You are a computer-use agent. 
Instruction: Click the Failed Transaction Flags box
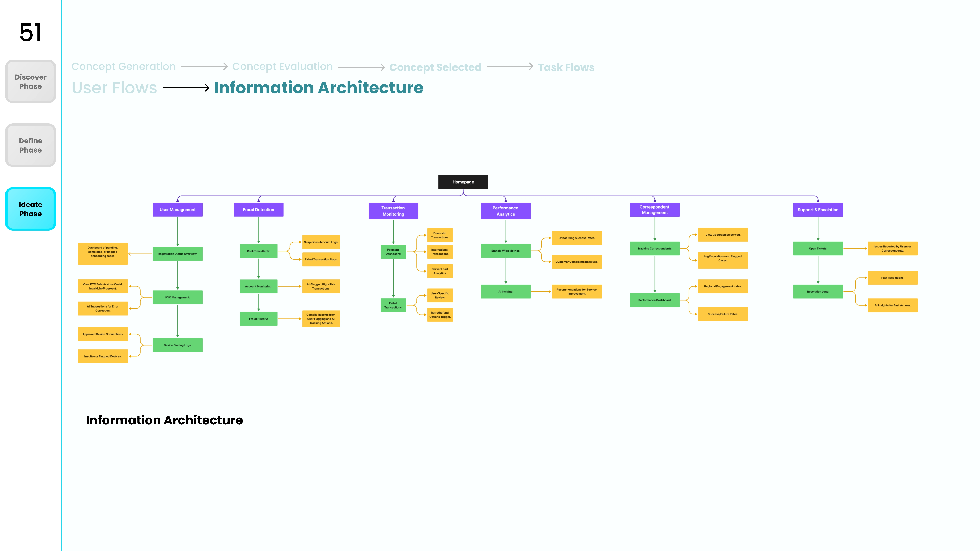pos(321,259)
